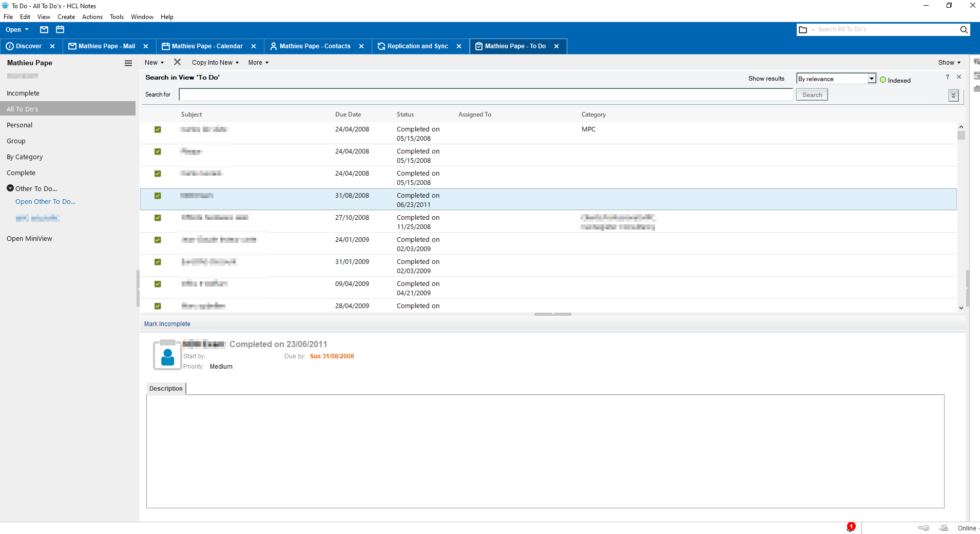Open the Mail icon in the toolbar

pos(44,30)
